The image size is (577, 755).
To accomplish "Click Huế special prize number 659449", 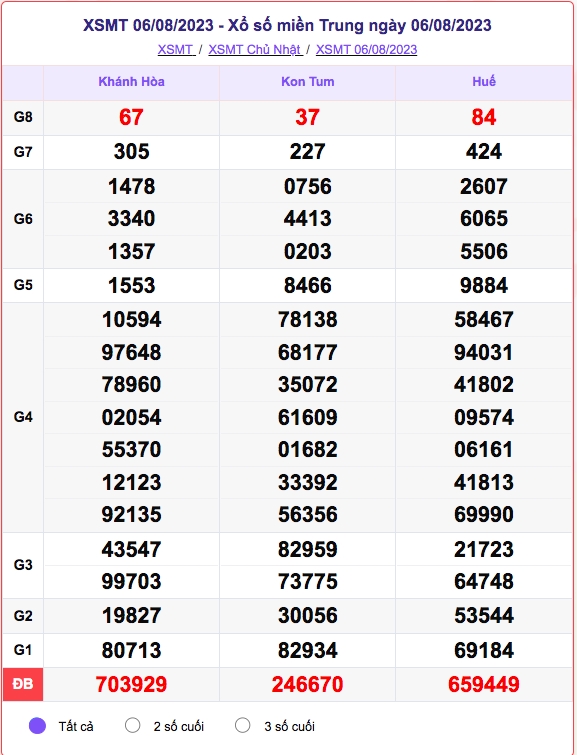I will 484,684.
